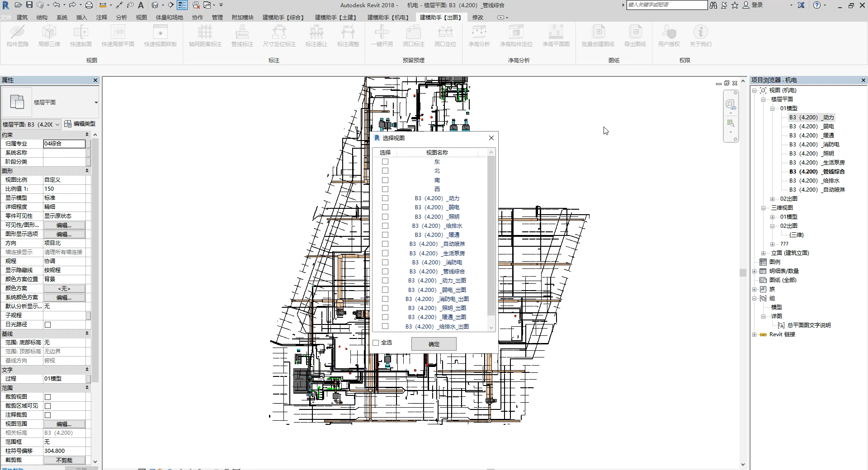Open the 净高分析 tool
This screenshot has width=868, height=470.
pos(479,33)
